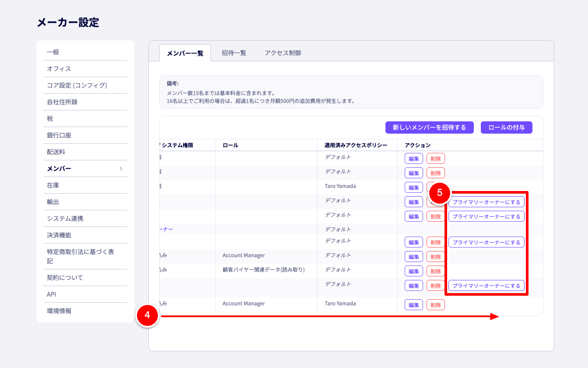Image resolution: width=588 pixels, height=368 pixels.
Task: Go to コア設定 (コンフィグ) in sidebar
Action: coord(77,85)
